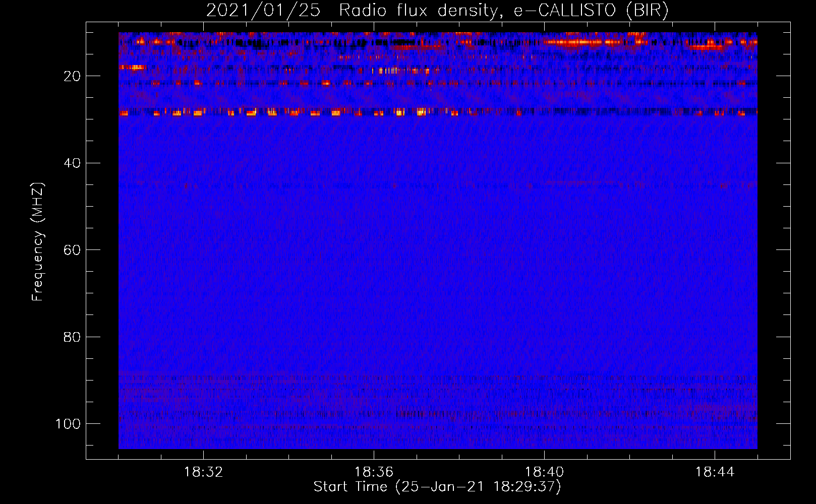Viewport: 816px width, 504px height.
Task: Click the 'Frequency (MHZ)' axis label
Action: pos(38,241)
